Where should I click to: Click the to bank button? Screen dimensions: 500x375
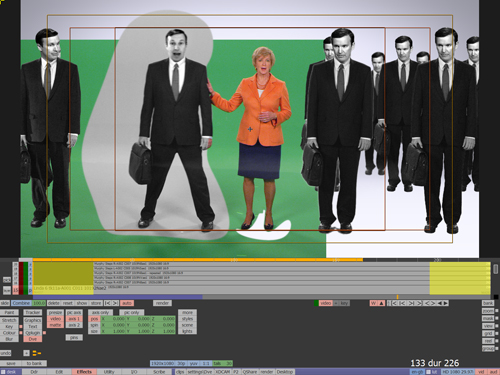pyautogui.click(x=34, y=363)
